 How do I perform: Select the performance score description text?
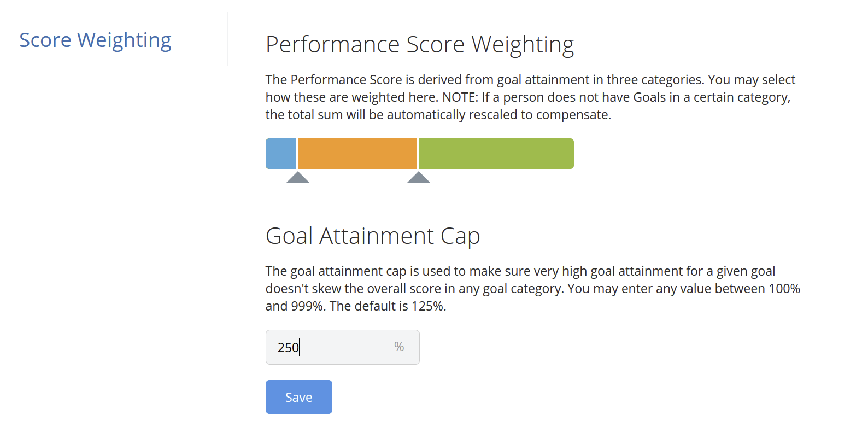(x=529, y=97)
